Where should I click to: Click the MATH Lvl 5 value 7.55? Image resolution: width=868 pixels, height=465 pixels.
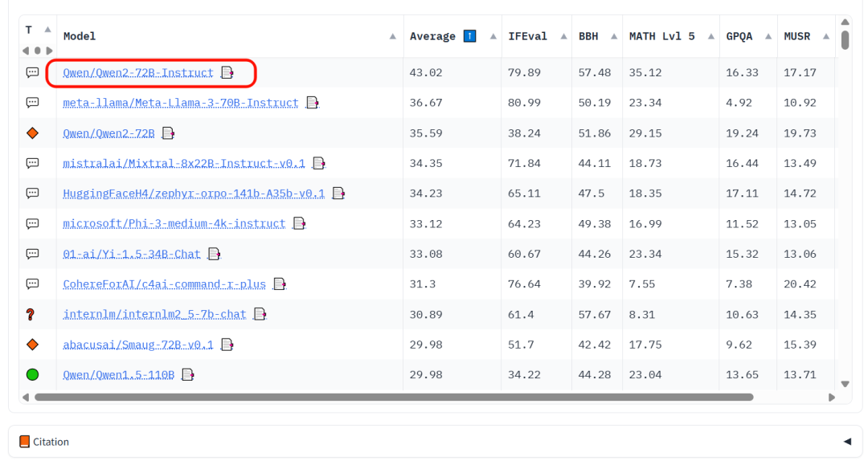tap(642, 284)
